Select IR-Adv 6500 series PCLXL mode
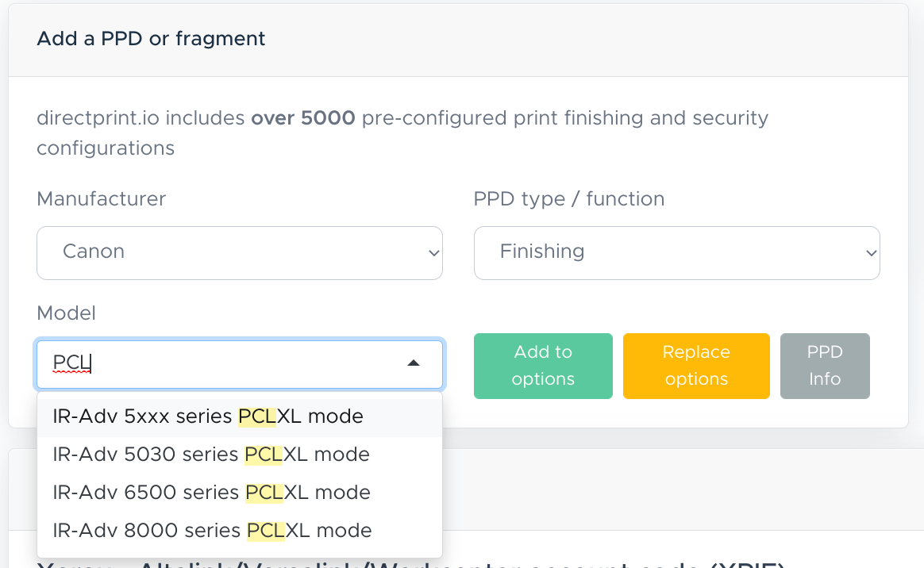Viewport: 924px width, 568px height. click(x=211, y=492)
